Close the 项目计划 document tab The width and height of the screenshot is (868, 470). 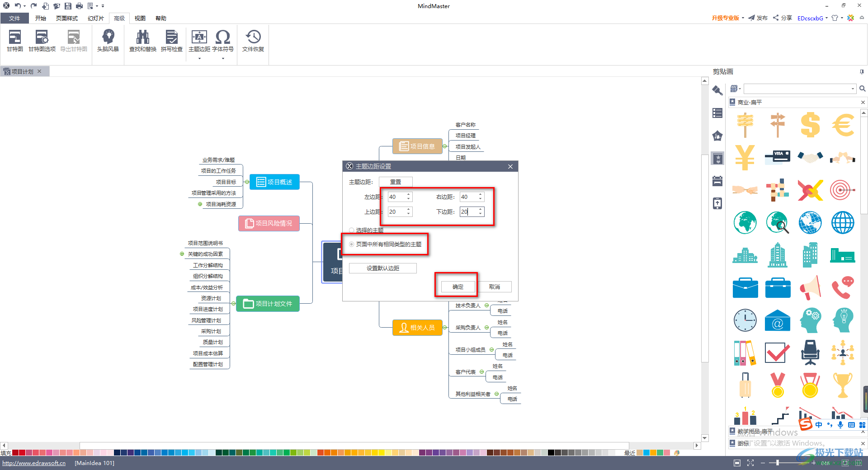(39, 71)
